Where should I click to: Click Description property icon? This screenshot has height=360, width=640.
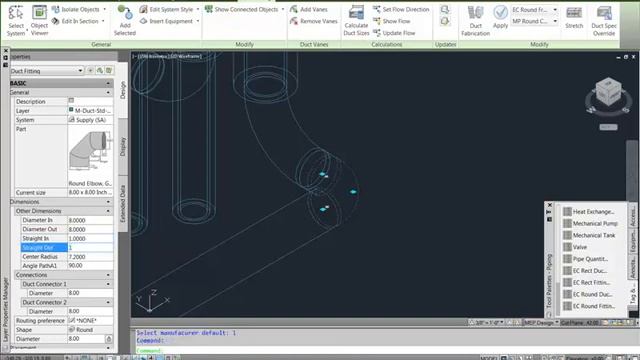click(x=71, y=100)
